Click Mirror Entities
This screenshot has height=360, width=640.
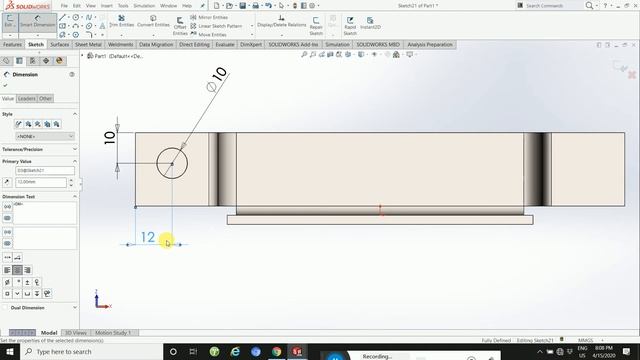click(x=209, y=17)
